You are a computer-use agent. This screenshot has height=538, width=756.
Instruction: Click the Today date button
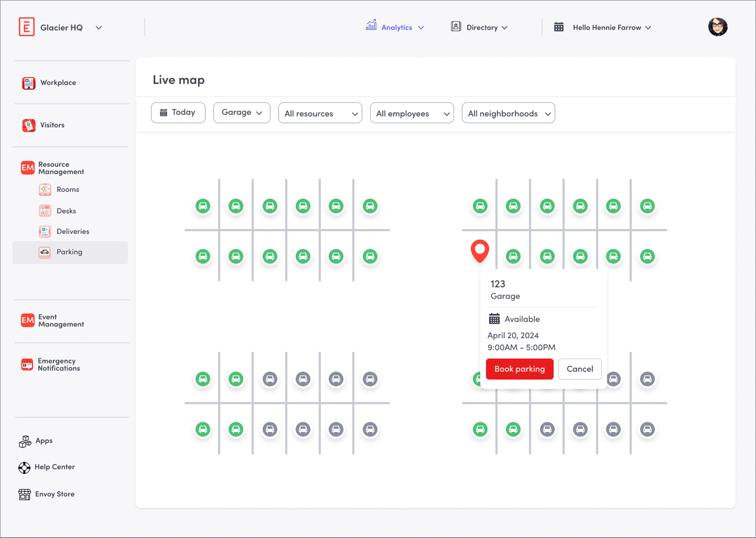click(x=178, y=113)
